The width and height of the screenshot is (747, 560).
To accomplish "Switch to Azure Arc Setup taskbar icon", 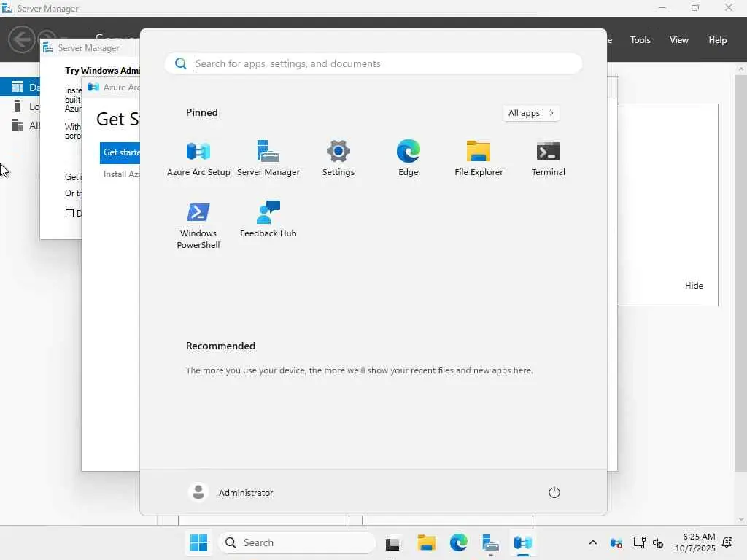I will pos(522,542).
